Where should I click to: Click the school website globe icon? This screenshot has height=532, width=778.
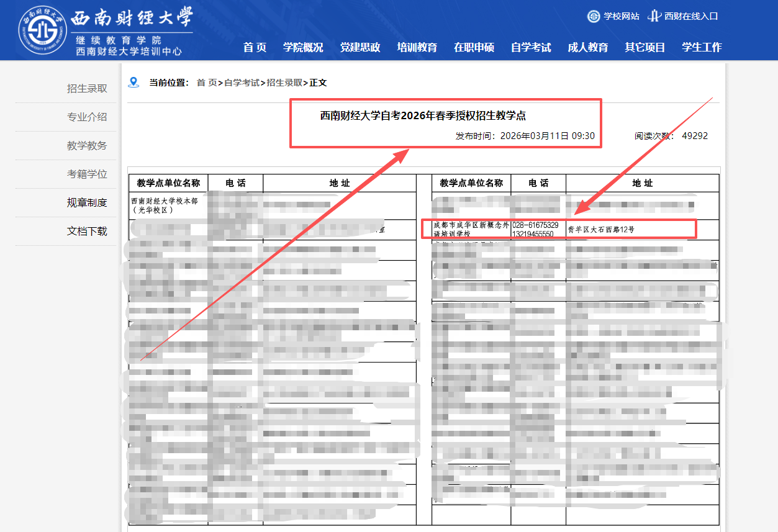pos(594,16)
